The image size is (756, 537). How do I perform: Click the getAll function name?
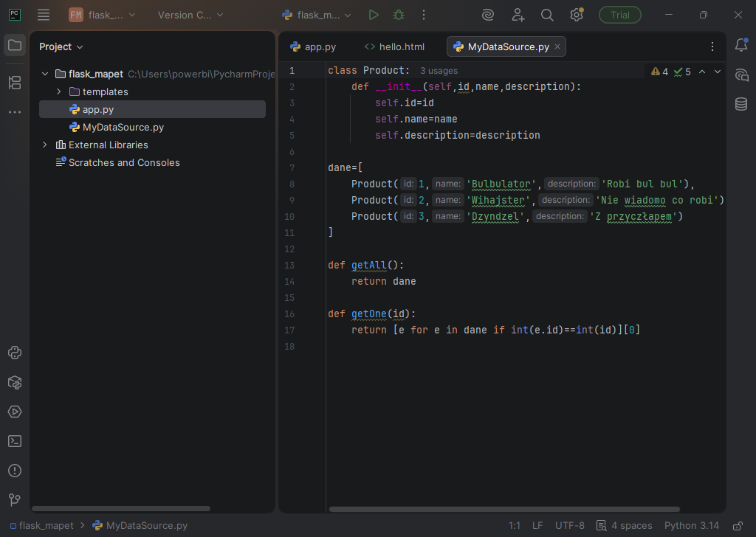(x=369, y=266)
